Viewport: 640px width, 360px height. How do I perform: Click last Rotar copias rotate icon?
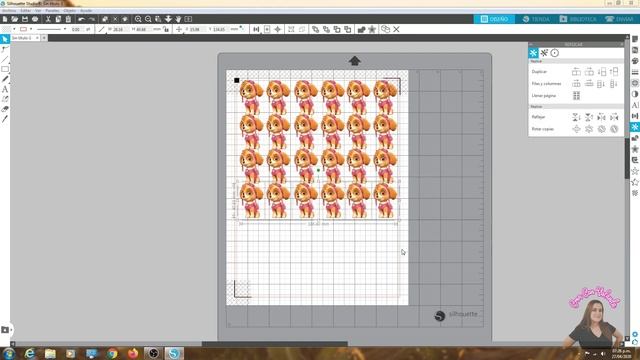614,129
